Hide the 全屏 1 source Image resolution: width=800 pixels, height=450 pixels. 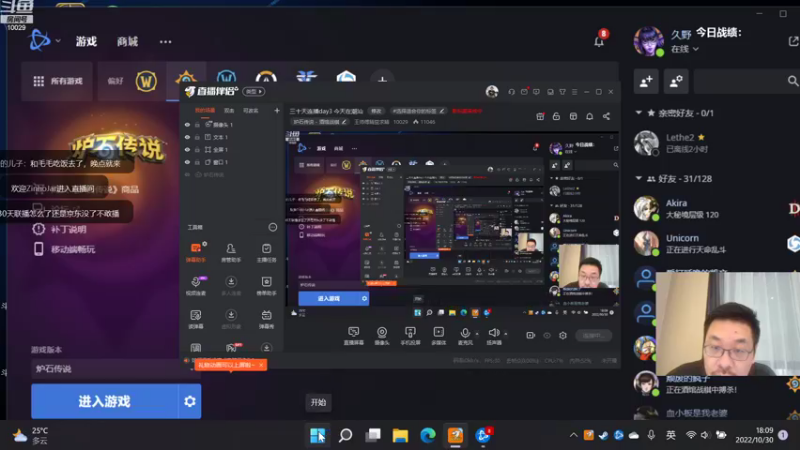[187, 150]
